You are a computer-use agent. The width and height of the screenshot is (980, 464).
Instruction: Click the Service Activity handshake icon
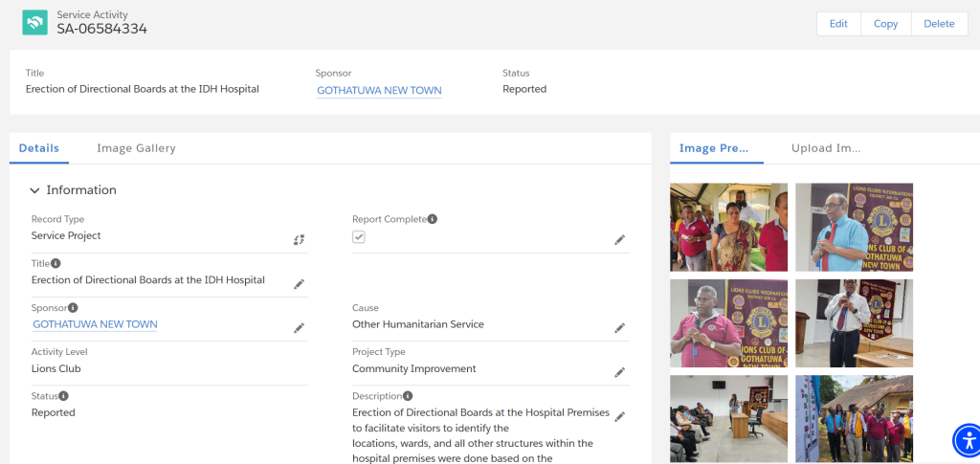click(x=35, y=22)
